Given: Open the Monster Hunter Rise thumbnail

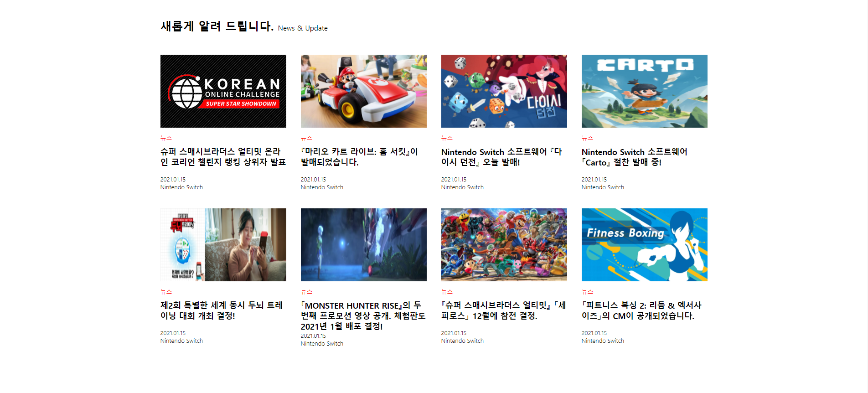Looking at the screenshot, I should point(364,245).
